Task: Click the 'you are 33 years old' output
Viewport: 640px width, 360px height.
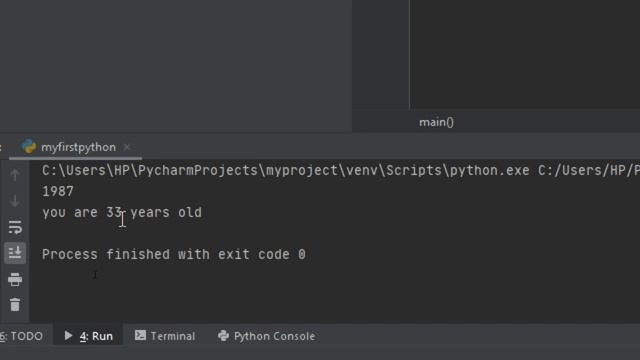Action: [x=122, y=213]
